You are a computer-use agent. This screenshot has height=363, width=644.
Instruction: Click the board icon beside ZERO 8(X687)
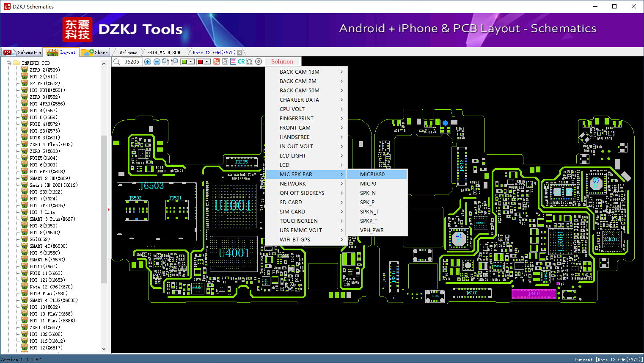tap(25, 327)
